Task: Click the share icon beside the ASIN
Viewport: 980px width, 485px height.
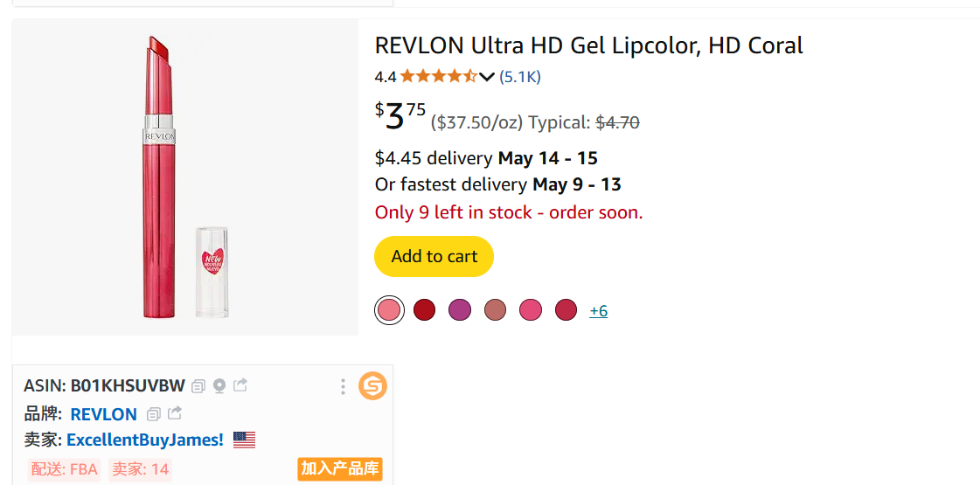Action: (x=240, y=385)
